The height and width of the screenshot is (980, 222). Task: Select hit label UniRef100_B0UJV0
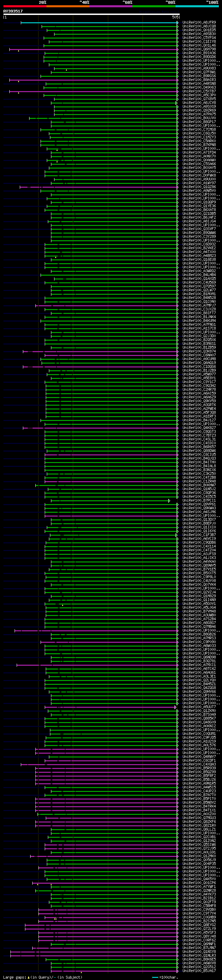[199, 118]
